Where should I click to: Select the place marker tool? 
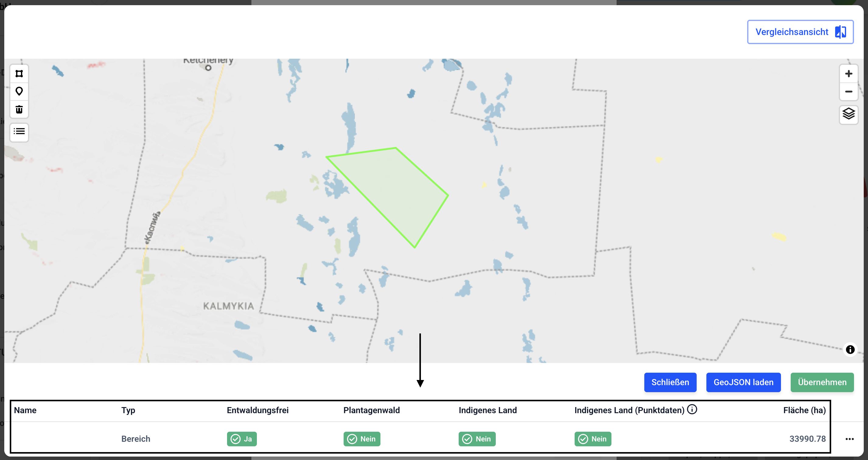pyautogui.click(x=19, y=91)
